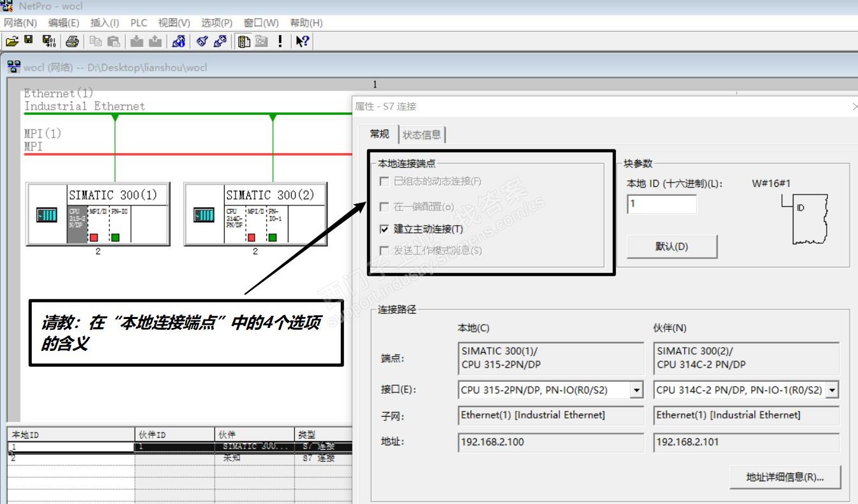
Task: Open the 选项(P) menu
Action: pyautogui.click(x=217, y=23)
